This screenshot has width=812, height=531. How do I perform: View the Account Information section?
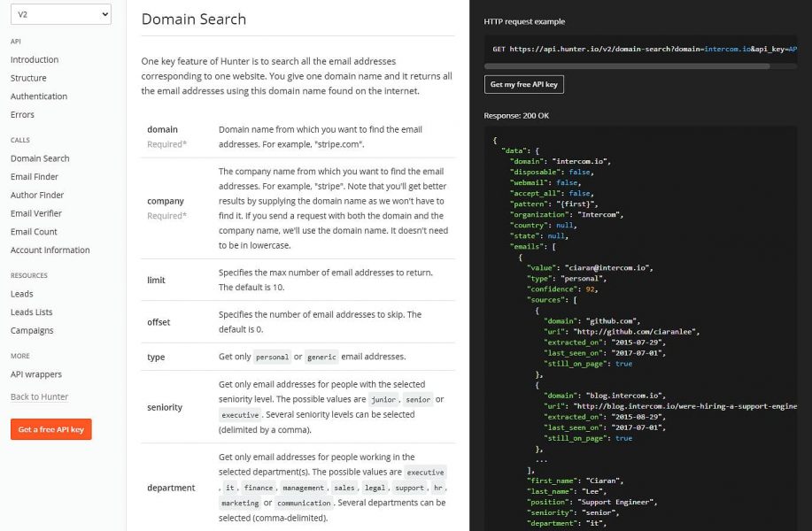coord(50,250)
